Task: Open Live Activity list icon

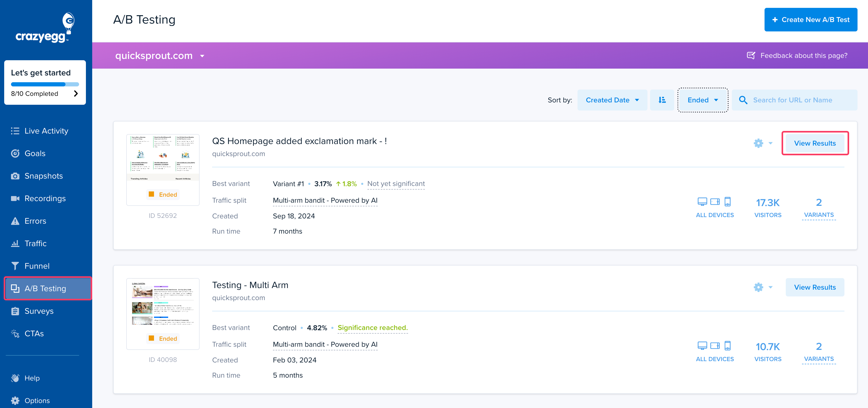Action: point(15,131)
